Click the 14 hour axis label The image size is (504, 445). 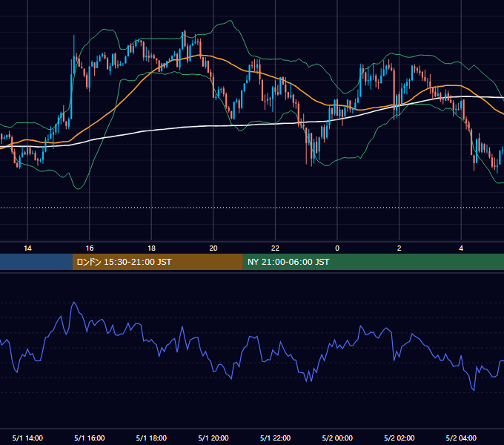point(27,248)
